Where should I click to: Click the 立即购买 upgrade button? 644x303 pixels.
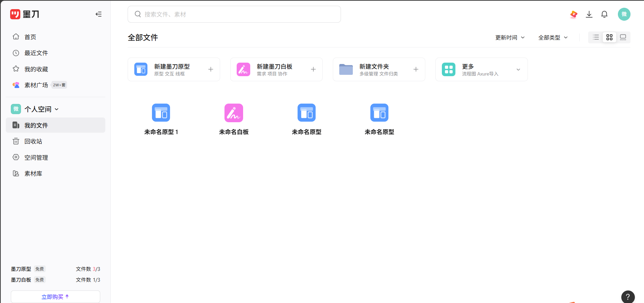pyautogui.click(x=56, y=297)
